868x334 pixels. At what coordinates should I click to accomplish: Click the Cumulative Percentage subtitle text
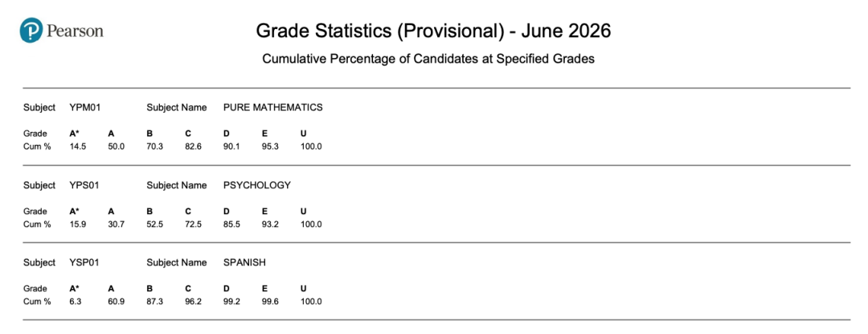tap(428, 60)
